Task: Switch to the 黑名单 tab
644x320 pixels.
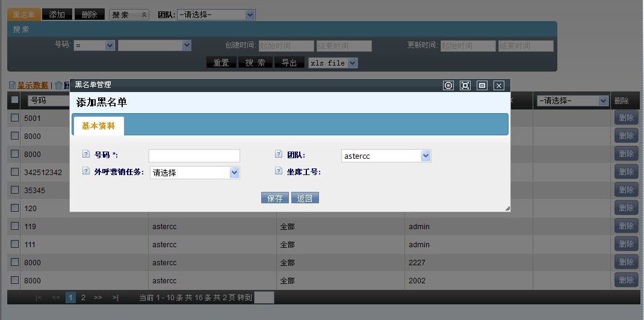Action: pos(23,14)
